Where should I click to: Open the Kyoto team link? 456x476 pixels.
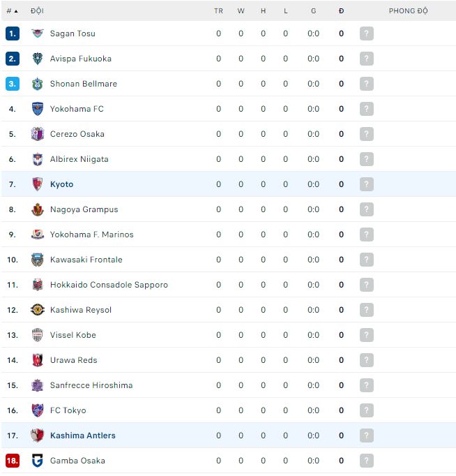(x=61, y=184)
